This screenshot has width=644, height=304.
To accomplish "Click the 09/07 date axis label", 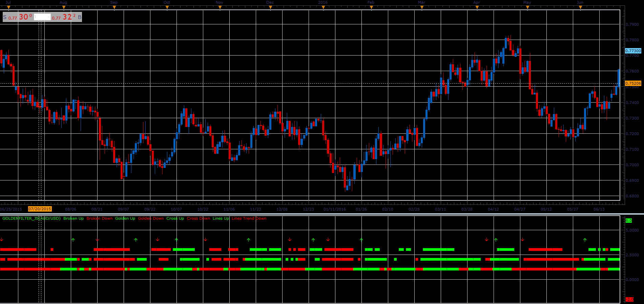I will coord(124,209).
